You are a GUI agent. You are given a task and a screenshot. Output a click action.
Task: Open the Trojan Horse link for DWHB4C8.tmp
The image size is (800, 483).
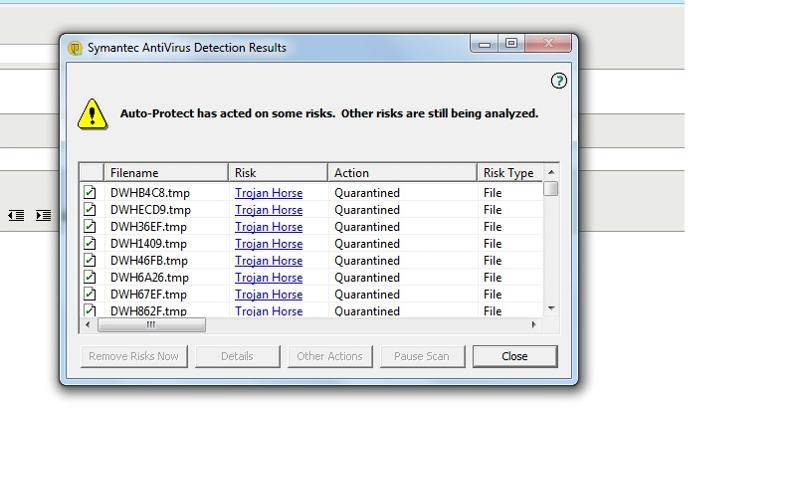click(268, 193)
